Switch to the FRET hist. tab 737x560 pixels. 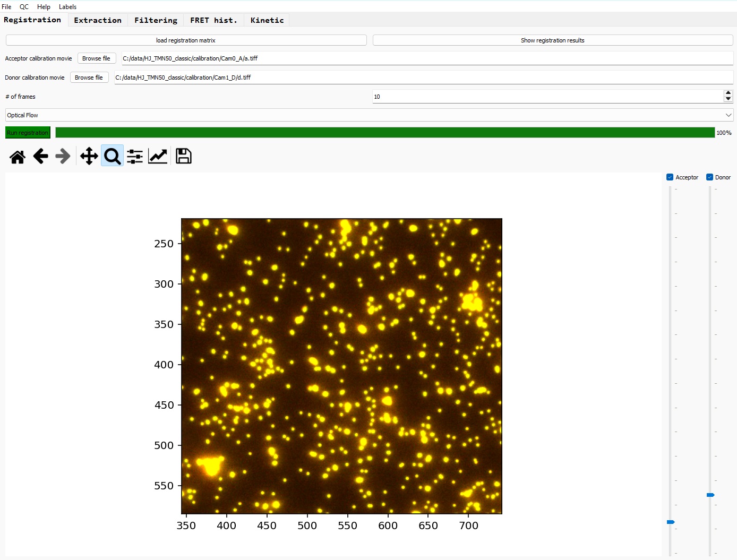click(x=213, y=20)
